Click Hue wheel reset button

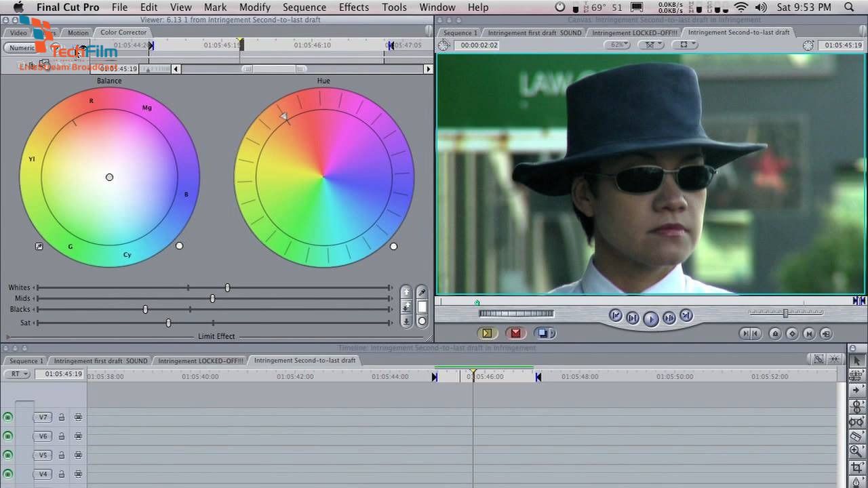(x=393, y=247)
